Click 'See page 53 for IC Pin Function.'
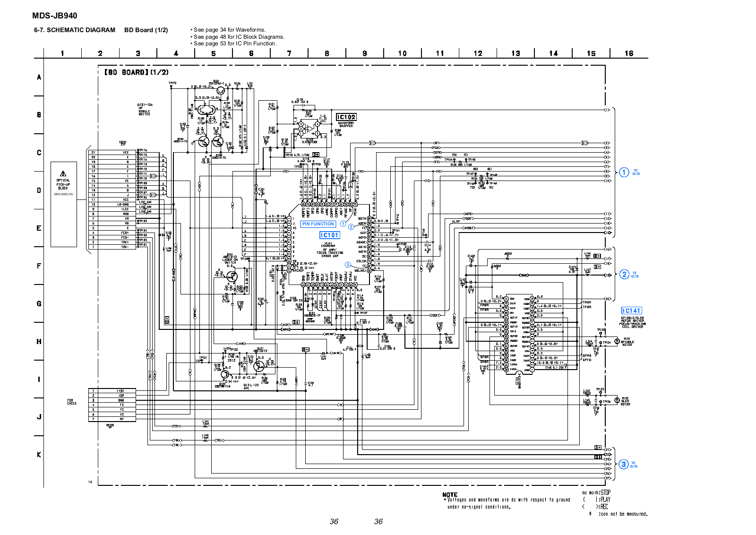Screen dimensions: 756x535 point(235,43)
